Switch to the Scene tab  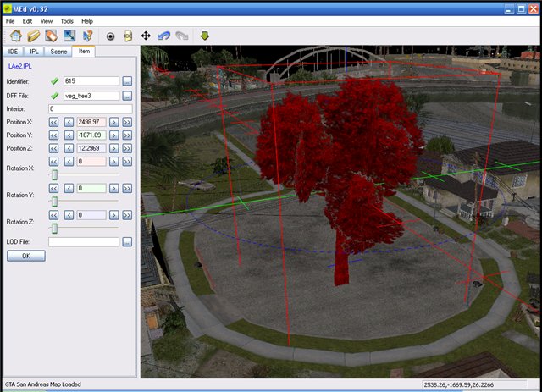click(x=58, y=52)
